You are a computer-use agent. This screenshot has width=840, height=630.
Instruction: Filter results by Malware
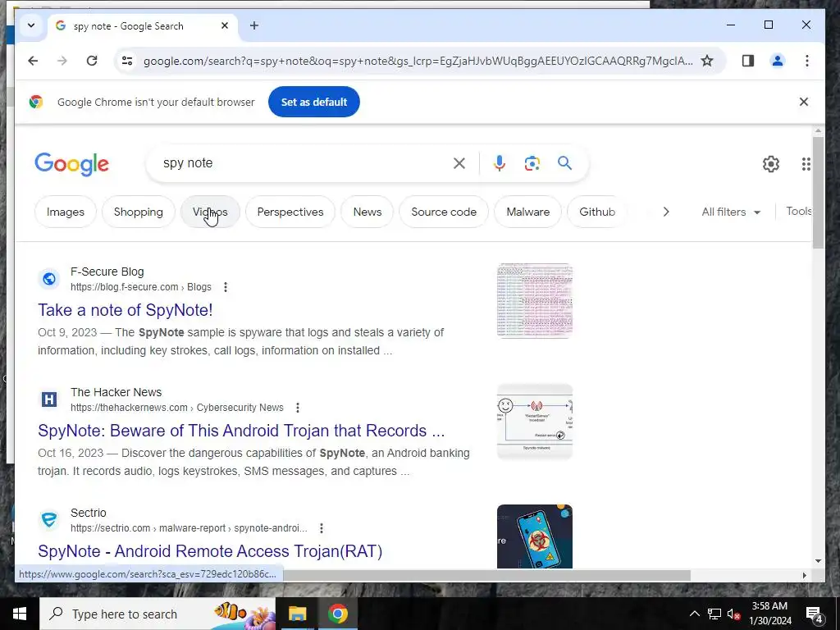528,212
